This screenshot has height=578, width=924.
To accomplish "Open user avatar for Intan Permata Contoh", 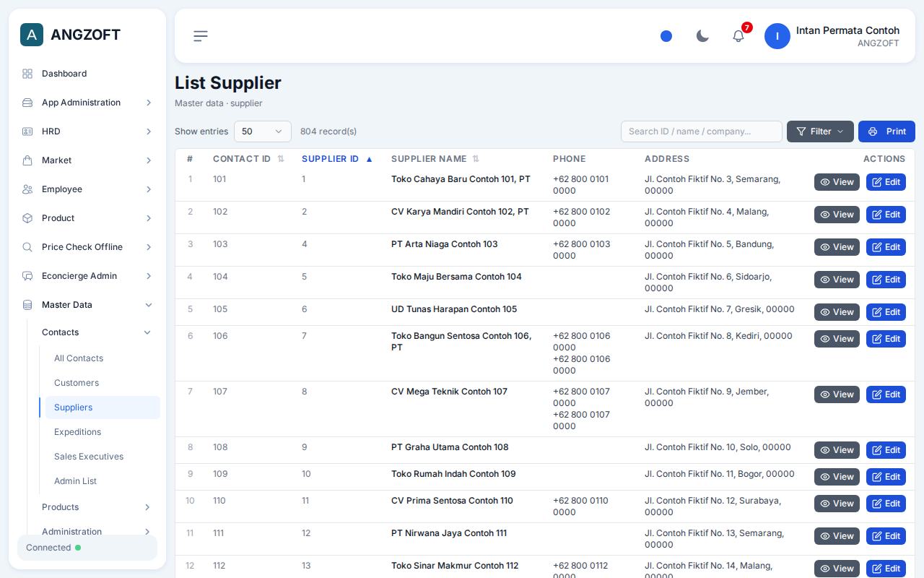I will 777,36.
